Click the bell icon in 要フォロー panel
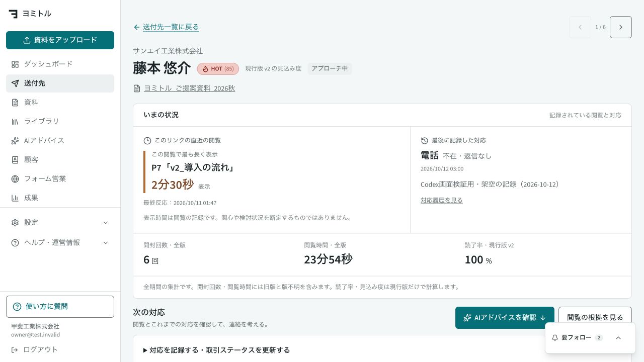The height and width of the screenshot is (362, 644). pyautogui.click(x=555, y=338)
